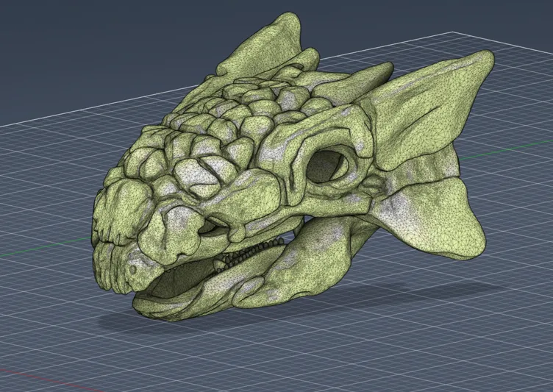
Task: Click the skull's eye socket opening
Action: (x=327, y=166)
